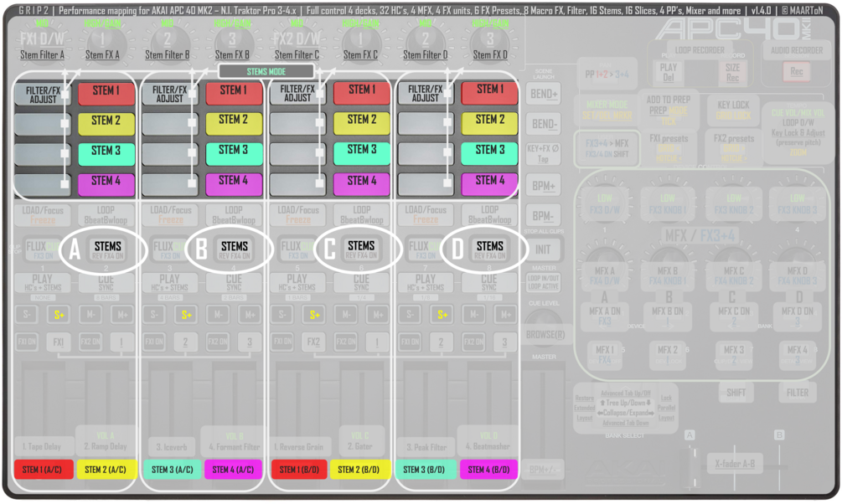Click the BEND+ scene launch button
Screen dimensions: 842x504
[x=544, y=94]
